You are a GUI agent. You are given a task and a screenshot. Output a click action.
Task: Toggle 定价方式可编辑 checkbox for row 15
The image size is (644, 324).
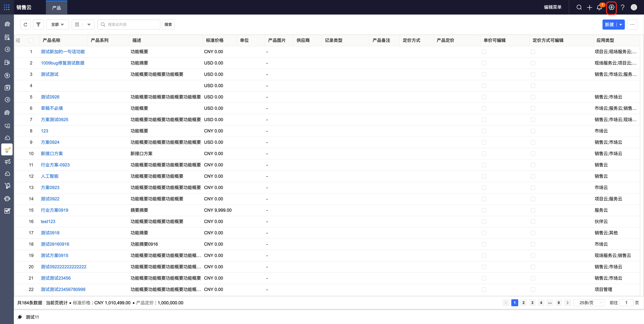533,210
